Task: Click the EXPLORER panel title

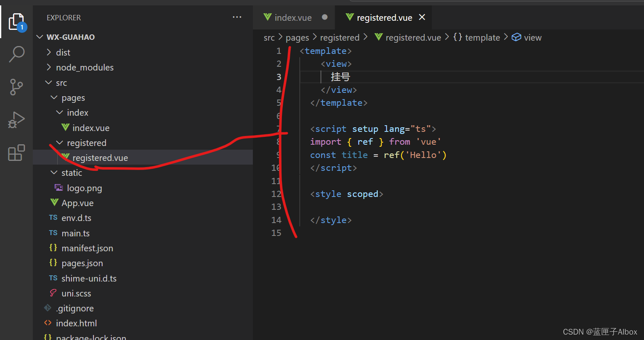Action: coord(64,18)
